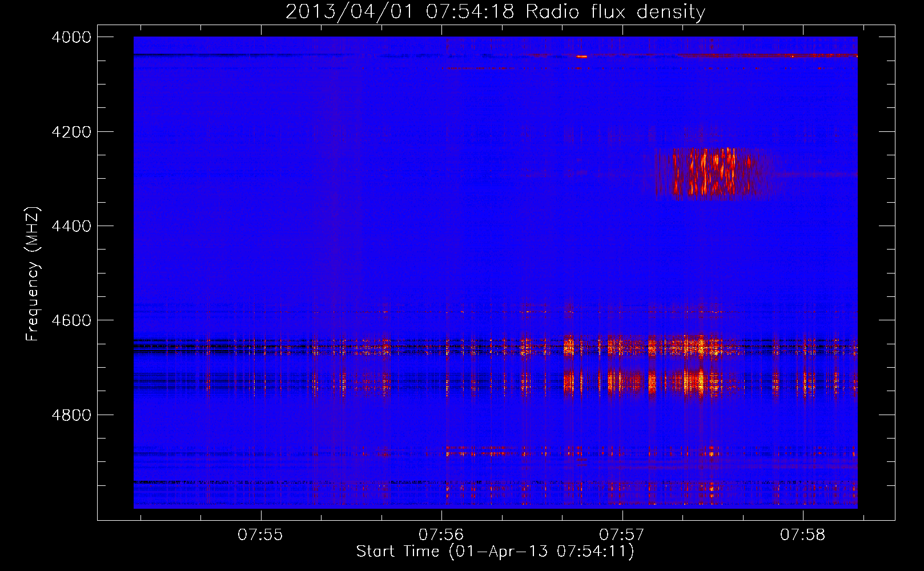Screen dimensions: 924x571
Task: Click the "Start Time (01-Apr-13 07:54:11)" axis title
Action: (495, 552)
